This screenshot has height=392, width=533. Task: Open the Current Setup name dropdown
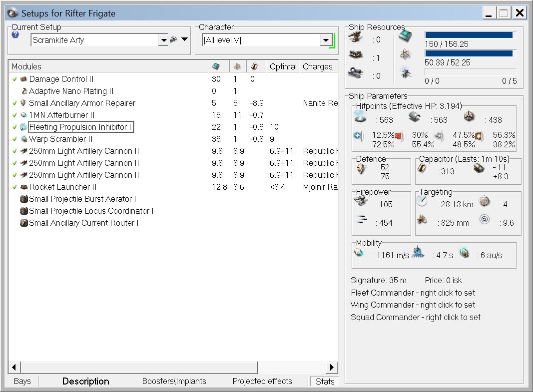click(163, 40)
